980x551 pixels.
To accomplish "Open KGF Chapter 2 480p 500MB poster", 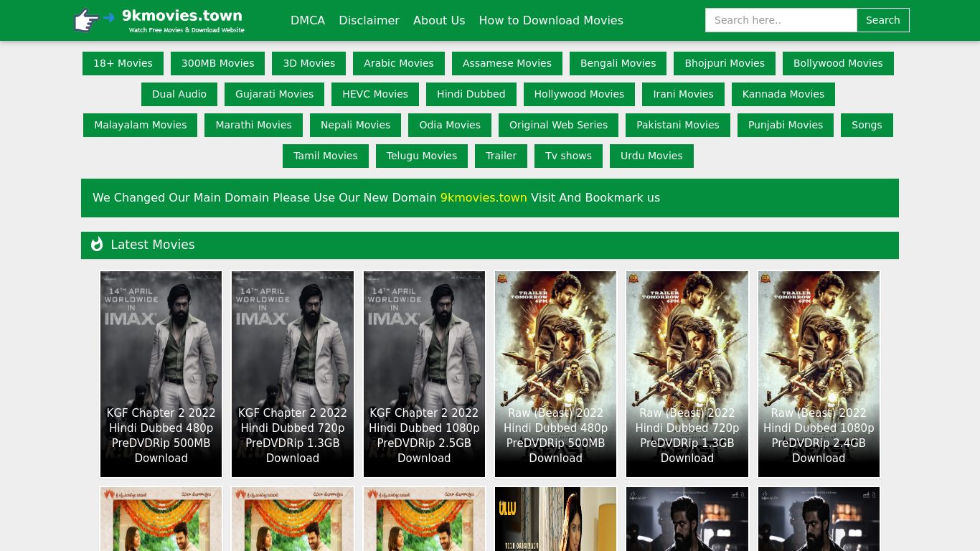I will click(x=161, y=373).
